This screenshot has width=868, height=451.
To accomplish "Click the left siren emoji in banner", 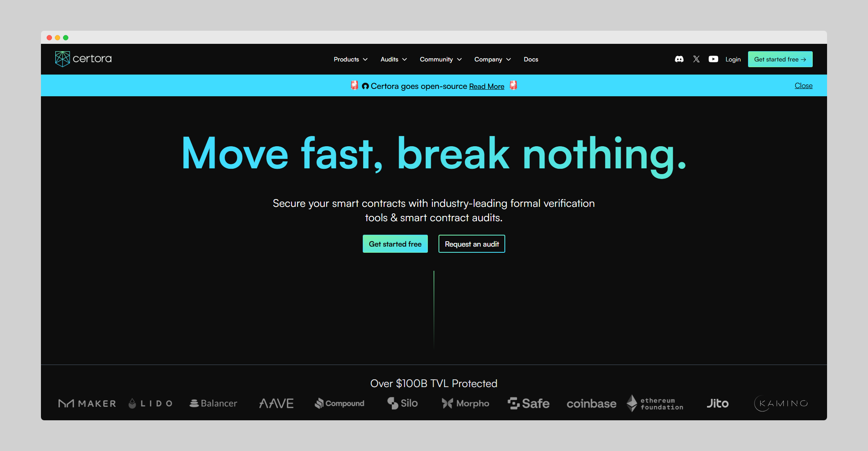I will click(x=355, y=85).
